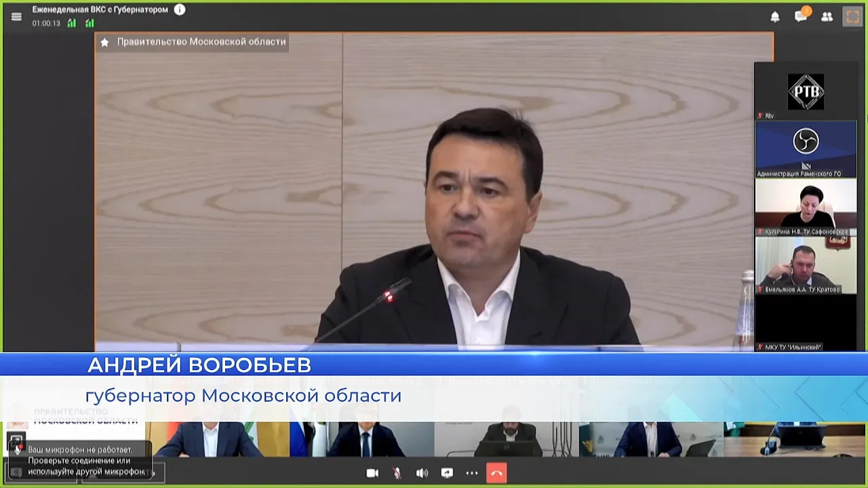Select МКУ ТУ "Ильинский" participant tile
Image resolution: width=868 pixels, height=488 pixels.
[x=806, y=323]
